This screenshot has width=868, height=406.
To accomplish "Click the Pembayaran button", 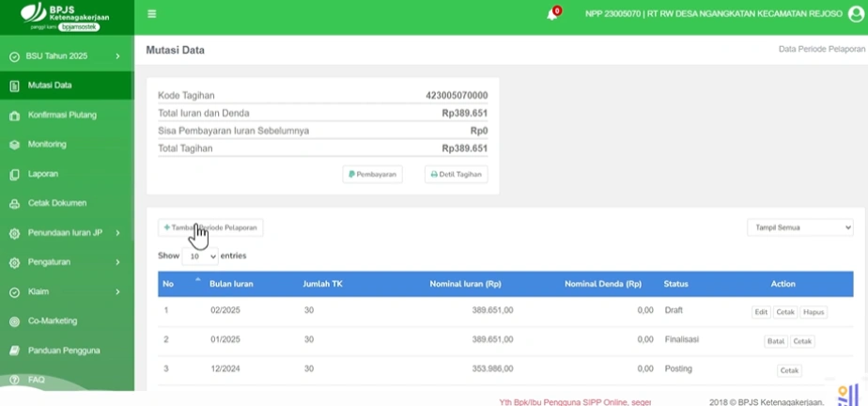I will coord(373,175).
